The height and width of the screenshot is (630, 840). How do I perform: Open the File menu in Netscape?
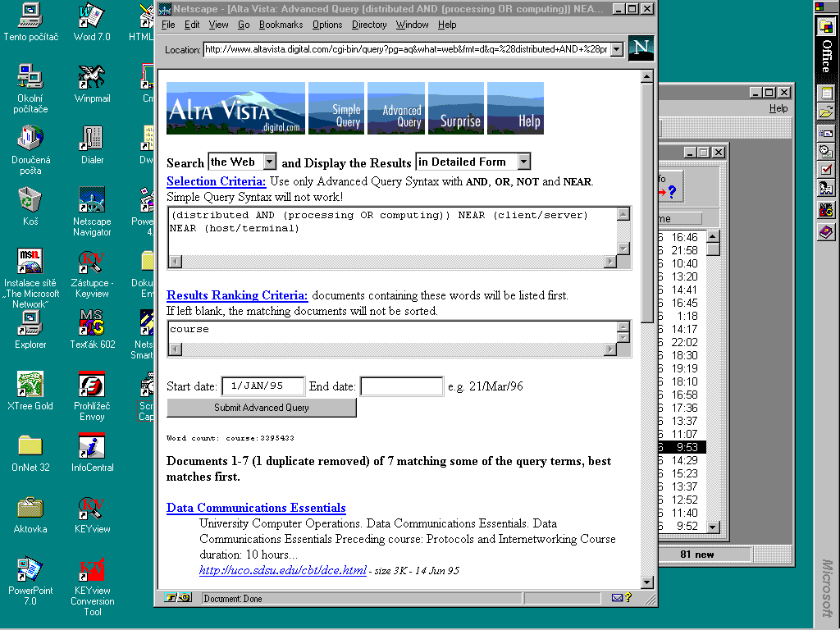[168, 25]
